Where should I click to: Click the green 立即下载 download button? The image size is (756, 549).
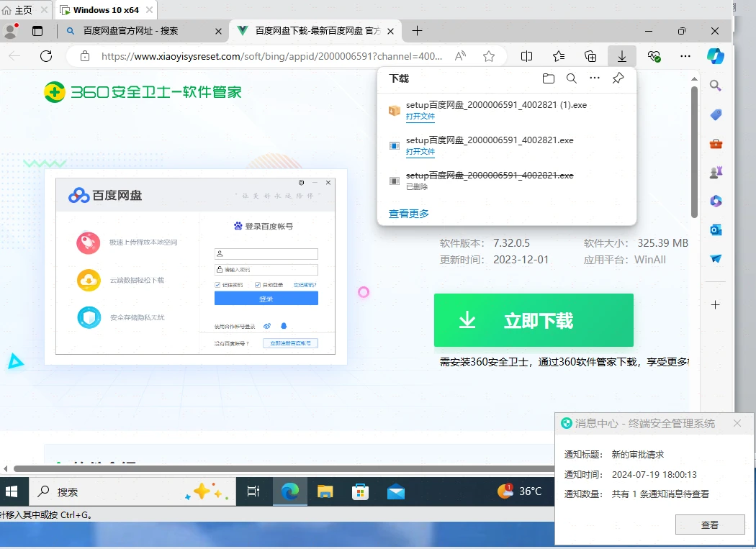pos(534,319)
